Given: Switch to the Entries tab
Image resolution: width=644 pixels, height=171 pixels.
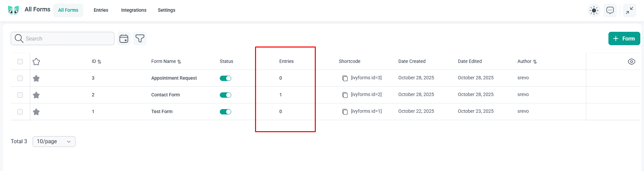Looking at the screenshot, I should coord(101,10).
